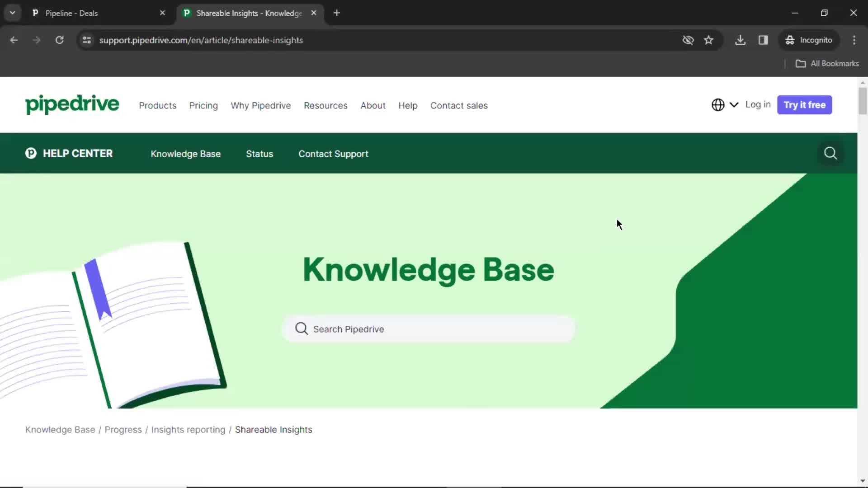Open the All Bookmarks folder
The width and height of the screenshot is (868, 488).
827,63
